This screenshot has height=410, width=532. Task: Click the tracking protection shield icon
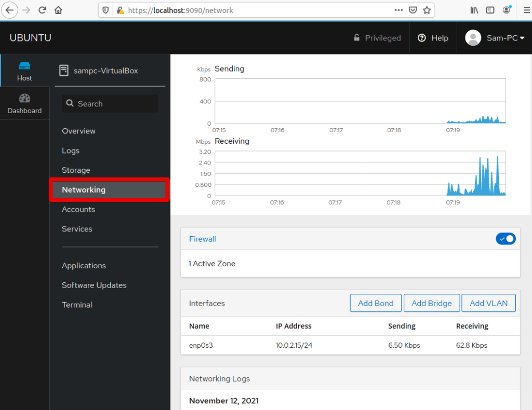pyautogui.click(x=107, y=10)
